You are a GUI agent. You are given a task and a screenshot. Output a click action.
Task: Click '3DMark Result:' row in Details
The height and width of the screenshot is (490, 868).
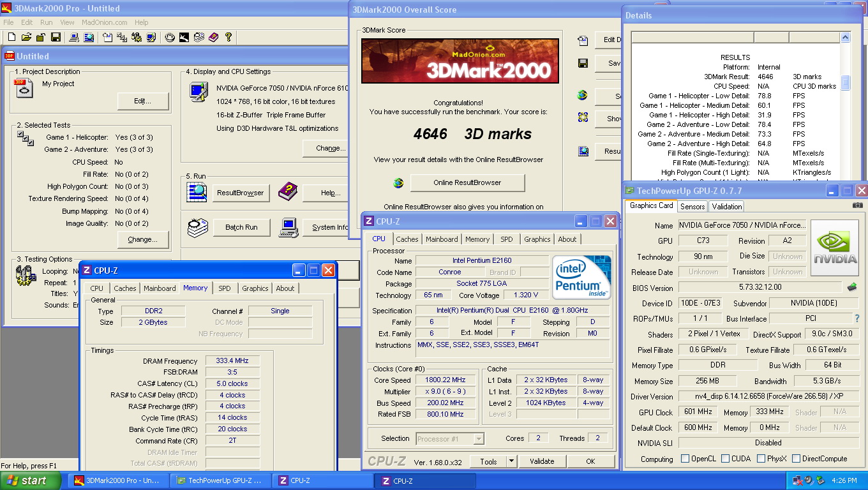pos(736,77)
